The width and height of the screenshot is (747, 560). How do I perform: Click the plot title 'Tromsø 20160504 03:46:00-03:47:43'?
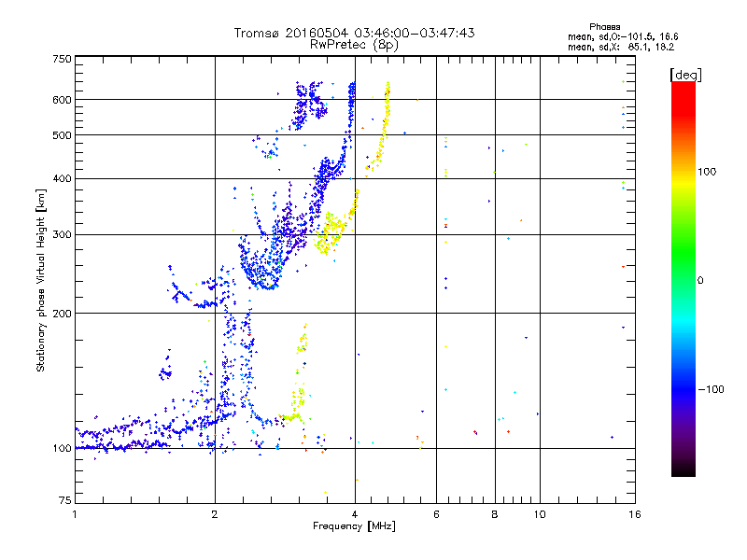(x=354, y=33)
